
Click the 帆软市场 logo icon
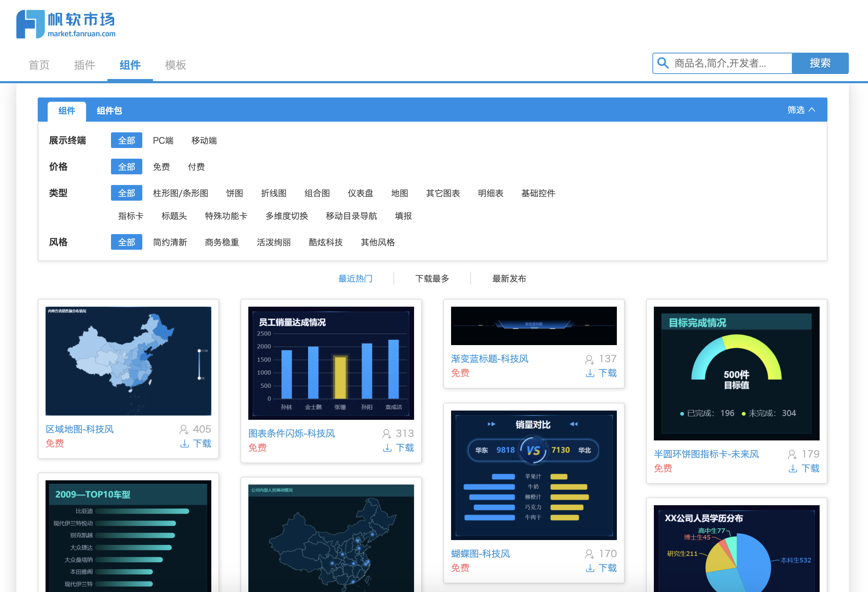(x=31, y=24)
